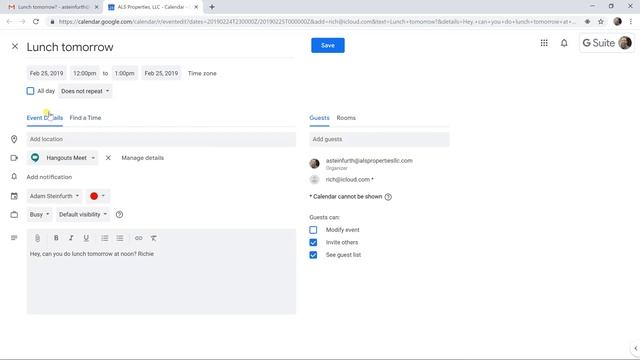The image size is (640, 360).
Task: Open start date Feb 25, 2019 picker
Action: [47, 73]
